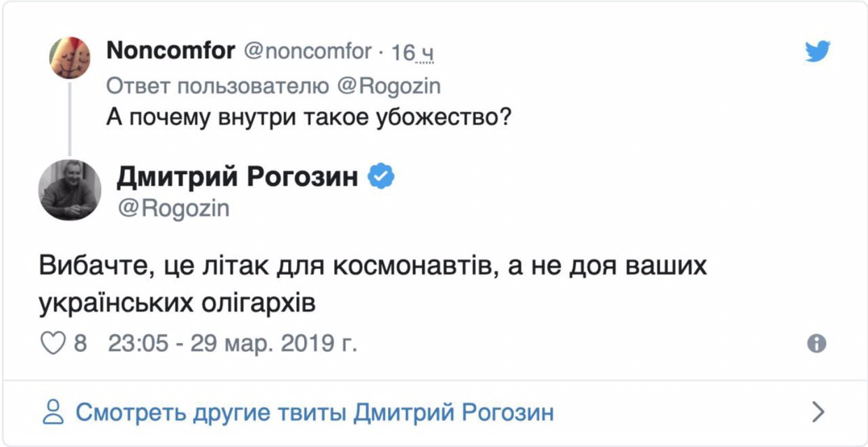Open the 16 ч reply timestamp

pyautogui.click(x=414, y=52)
